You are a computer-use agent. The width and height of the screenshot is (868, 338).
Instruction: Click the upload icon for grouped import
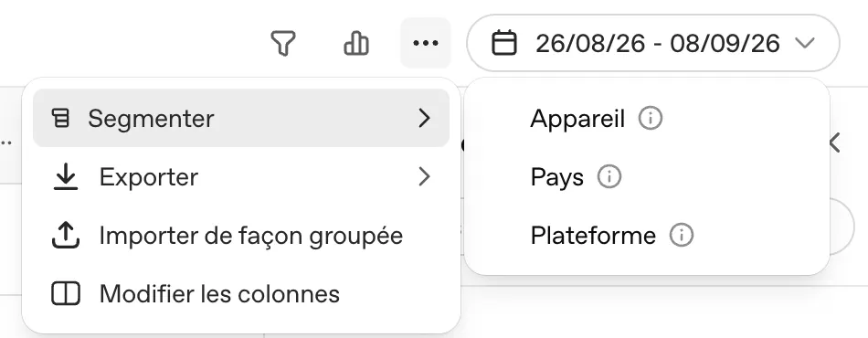[x=65, y=236]
